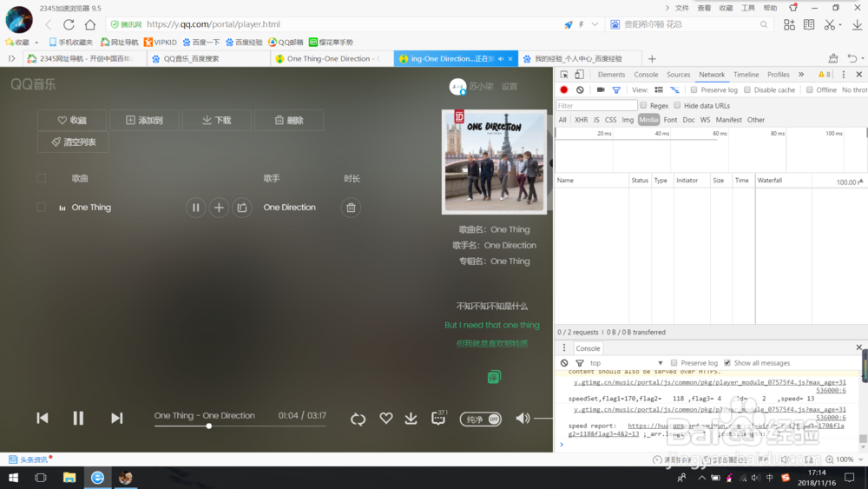Image resolution: width=868 pixels, height=489 pixels.
Task: Open File Explorer from the taskbar
Action: click(x=69, y=478)
